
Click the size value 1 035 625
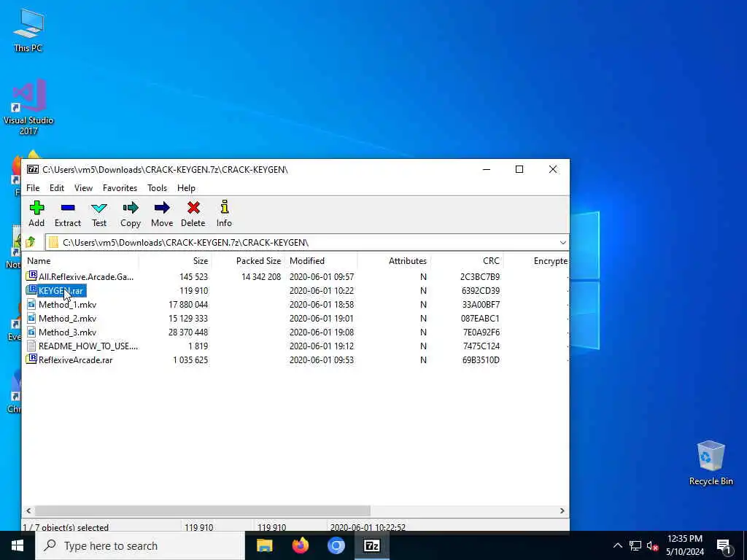pyautogui.click(x=190, y=359)
